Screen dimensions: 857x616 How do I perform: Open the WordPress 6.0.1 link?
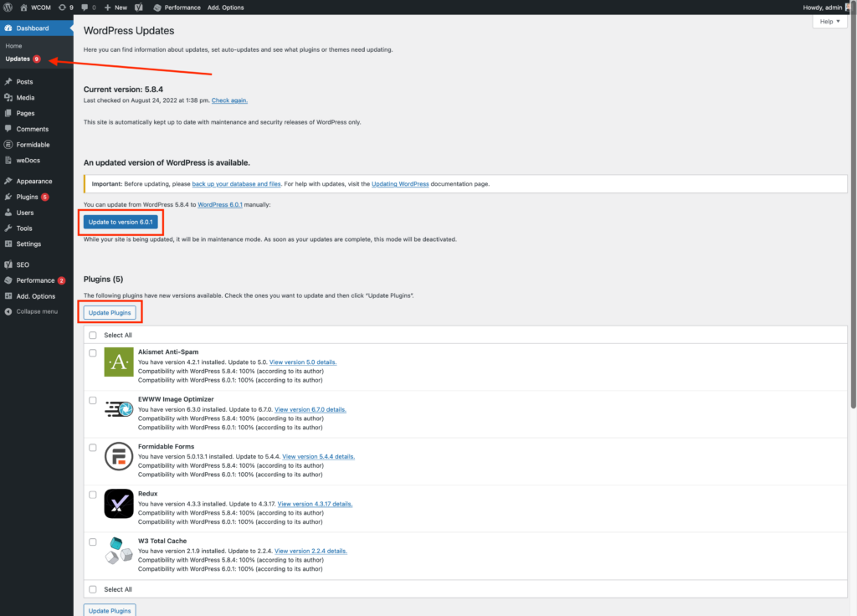click(x=220, y=204)
